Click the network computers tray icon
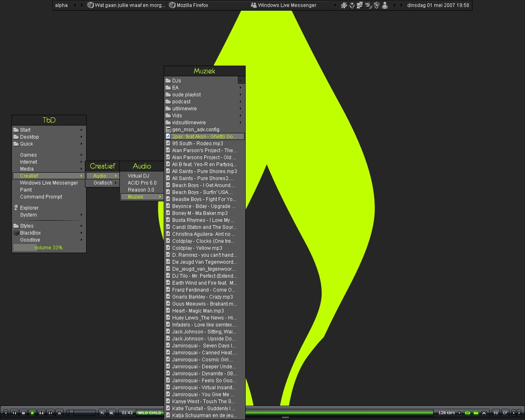The height and width of the screenshot is (420, 525). click(360, 5)
